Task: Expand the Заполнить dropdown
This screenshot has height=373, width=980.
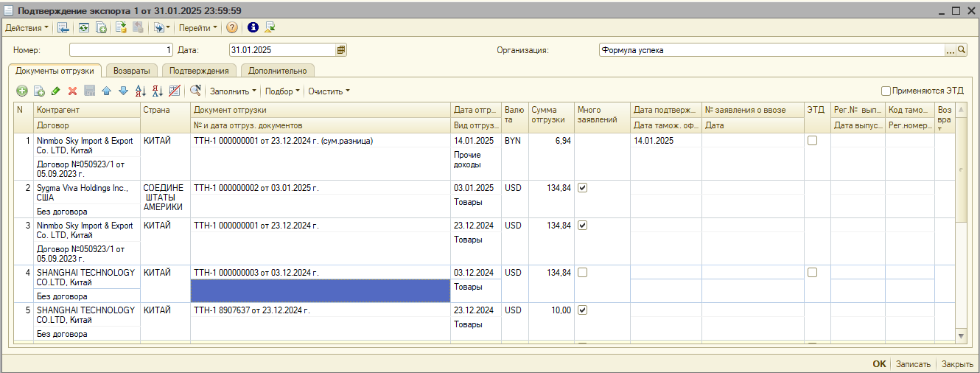Action: coord(233,91)
